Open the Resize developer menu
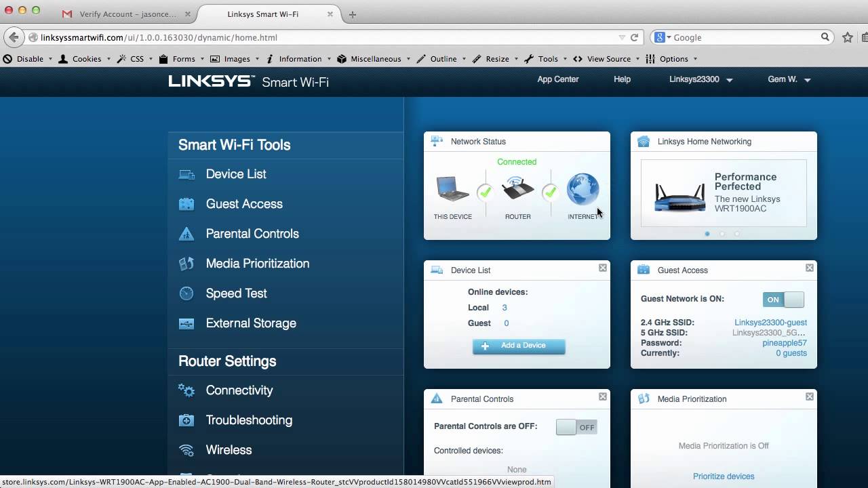Screen dimensions: 868x488 [496, 59]
